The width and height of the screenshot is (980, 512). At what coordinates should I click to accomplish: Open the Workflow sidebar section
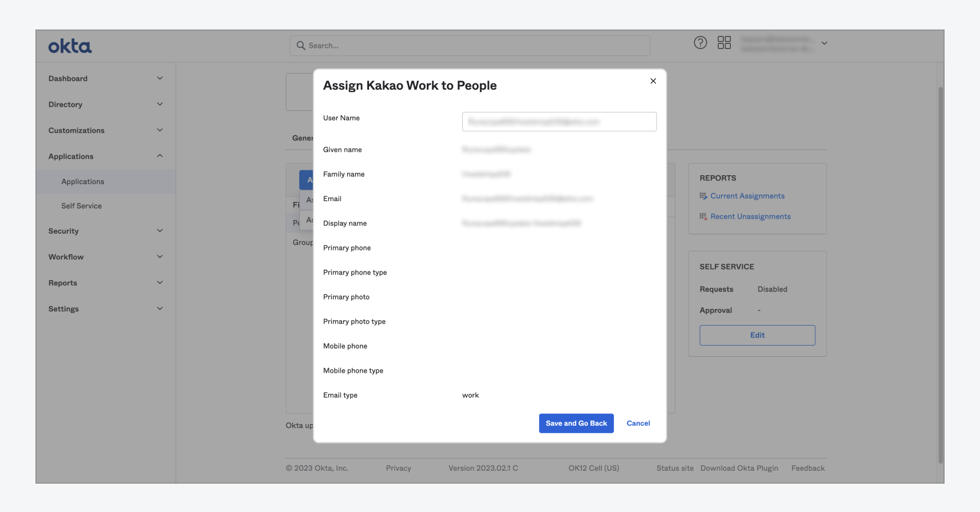click(x=106, y=257)
